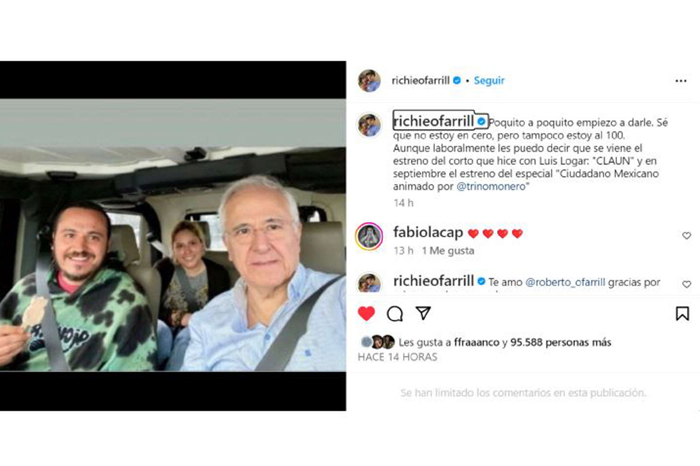Open the comment bubble icon
The width and height of the screenshot is (700, 466).
tap(395, 314)
